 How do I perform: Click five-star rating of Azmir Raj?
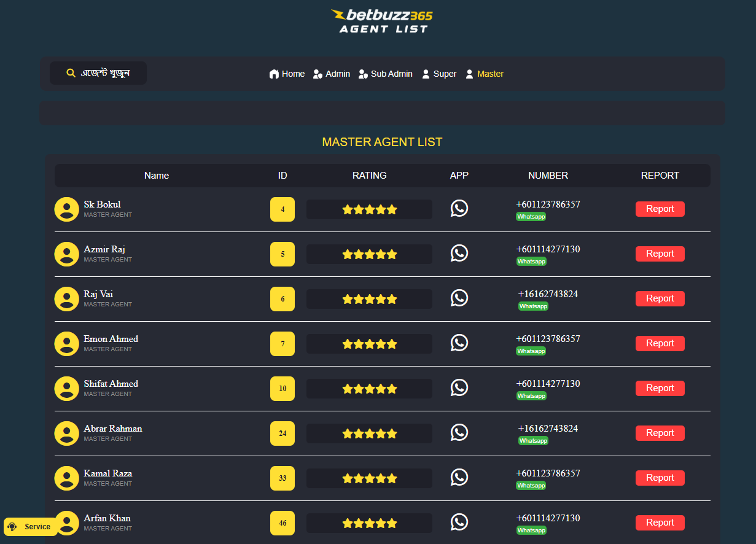coord(369,254)
